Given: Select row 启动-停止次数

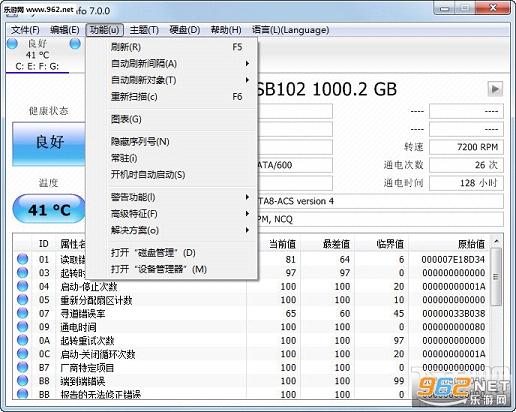Looking at the screenshot, I should pyautogui.click(x=253, y=286).
